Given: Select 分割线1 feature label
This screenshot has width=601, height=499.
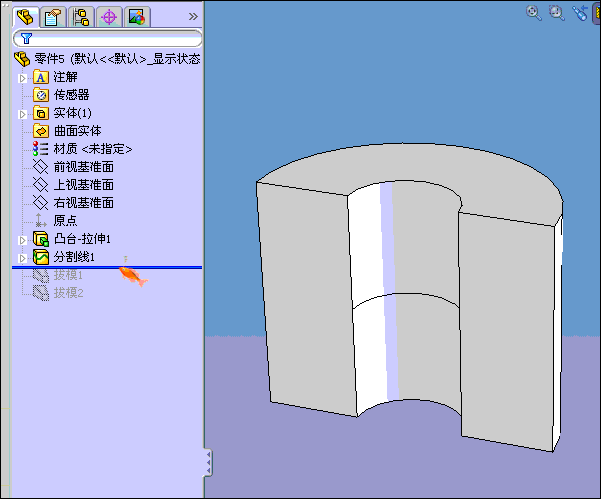Looking at the screenshot, I should point(74,257).
